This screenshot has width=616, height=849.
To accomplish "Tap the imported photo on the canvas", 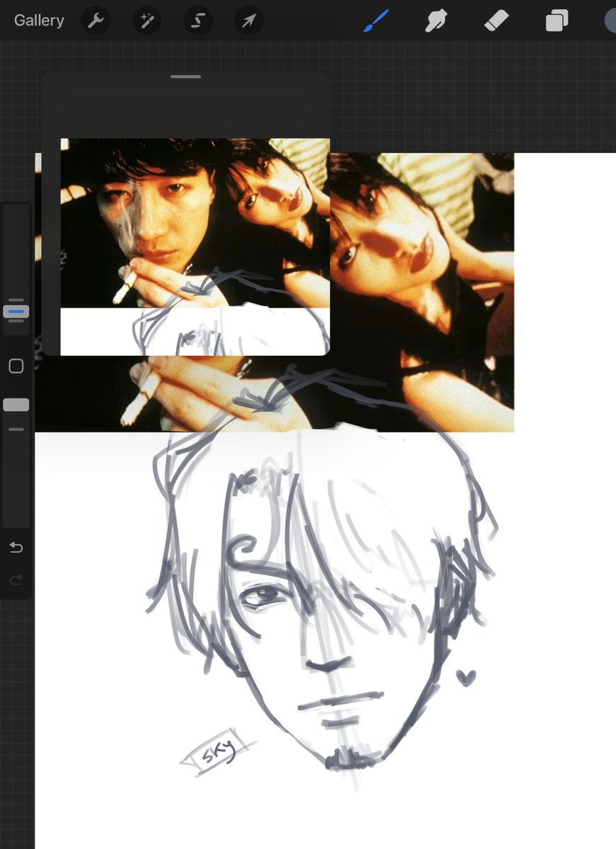I will 422,291.
